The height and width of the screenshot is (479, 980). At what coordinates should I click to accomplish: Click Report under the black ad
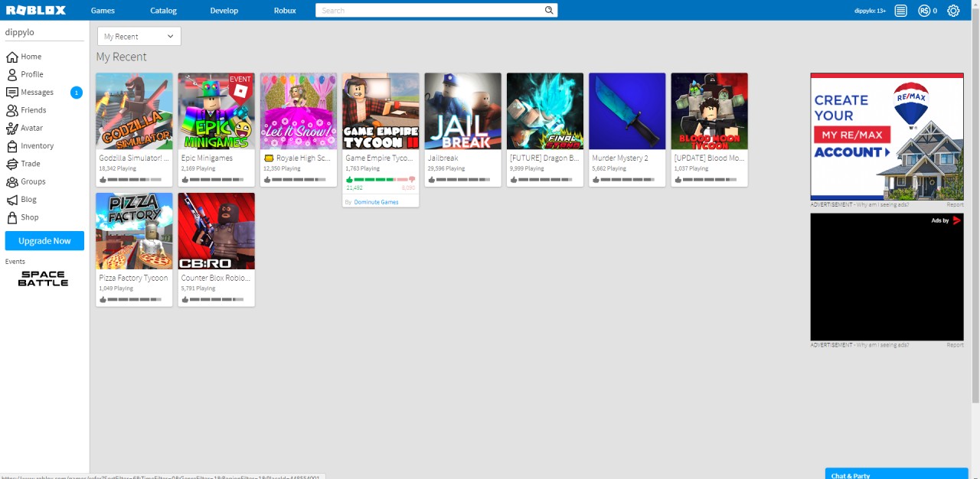click(x=955, y=345)
